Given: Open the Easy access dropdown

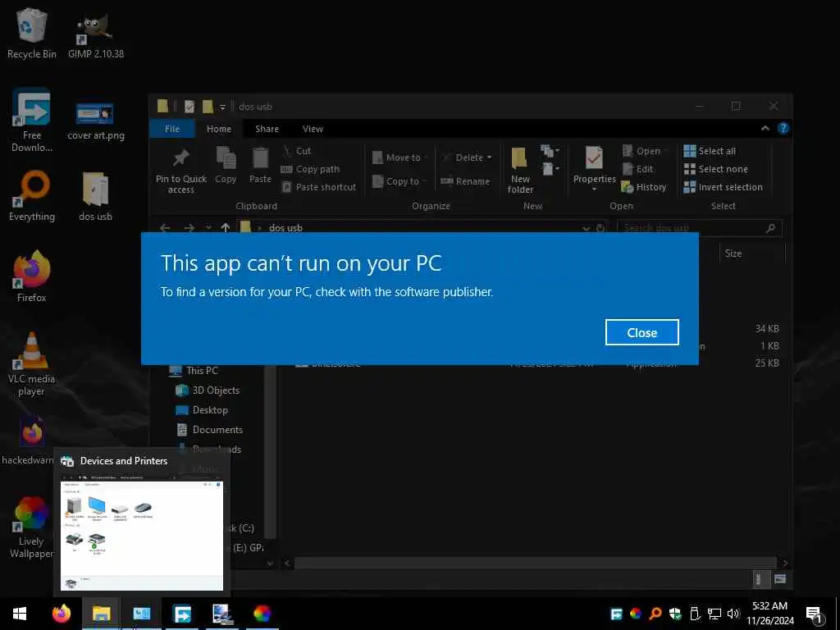Looking at the screenshot, I should pos(550,170).
